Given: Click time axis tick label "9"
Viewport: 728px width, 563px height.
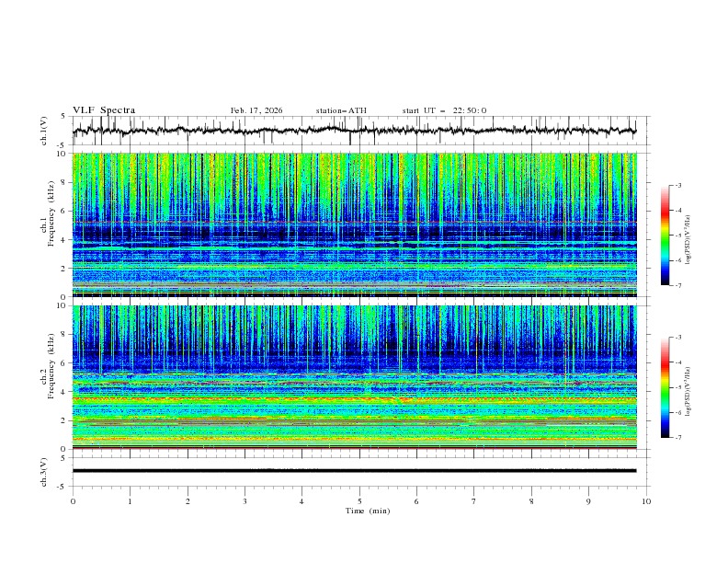Looking at the screenshot, I should (588, 501).
